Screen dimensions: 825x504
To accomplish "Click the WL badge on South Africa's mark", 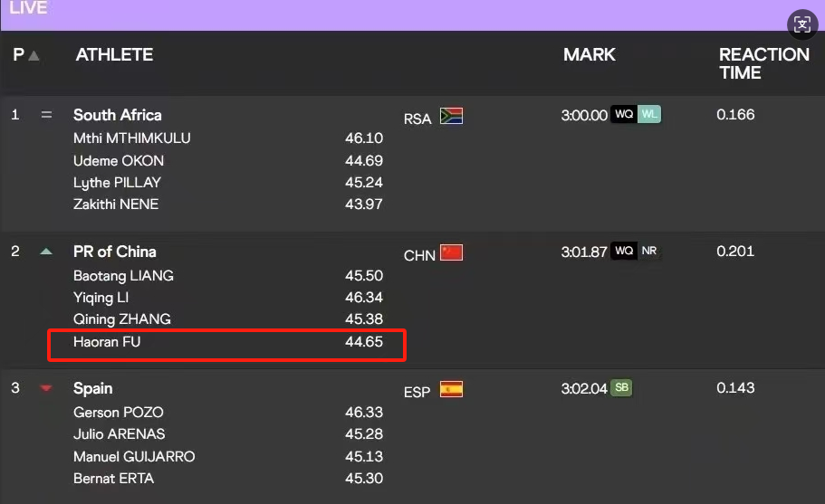I will pyautogui.click(x=649, y=114).
